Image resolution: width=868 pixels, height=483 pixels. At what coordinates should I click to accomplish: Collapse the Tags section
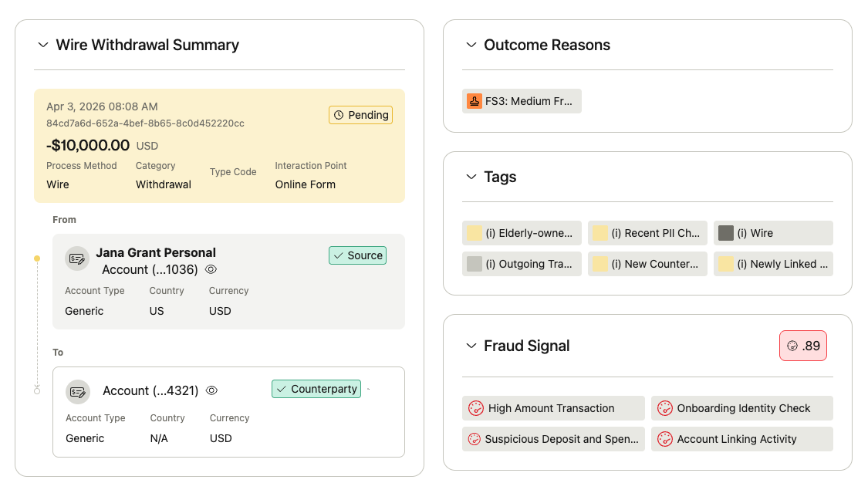tap(471, 177)
